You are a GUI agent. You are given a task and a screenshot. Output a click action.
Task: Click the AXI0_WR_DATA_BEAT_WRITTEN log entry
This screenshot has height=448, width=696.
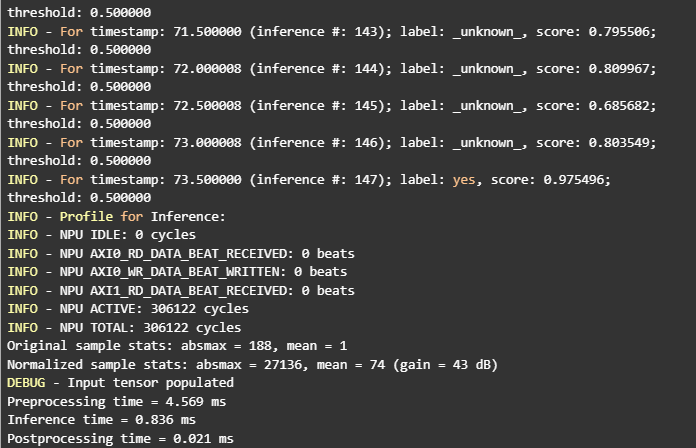pyautogui.click(x=177, y=272)
